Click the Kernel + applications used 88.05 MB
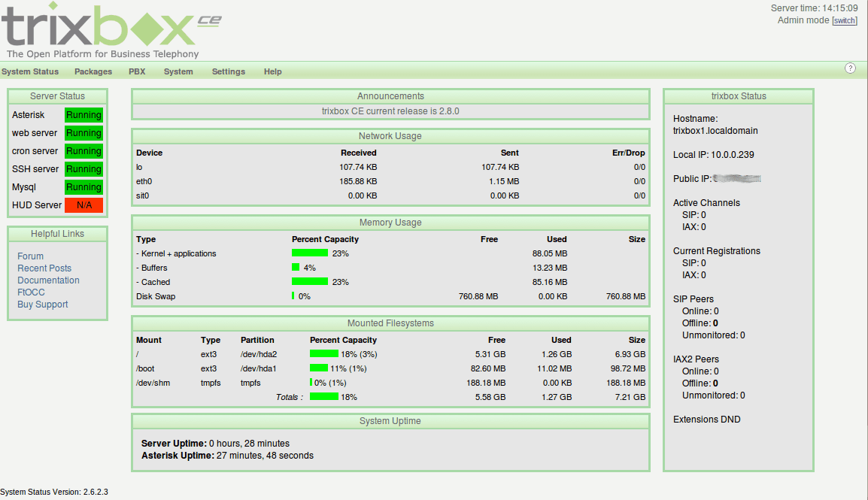Image resolution: width=868 pixels, height=500 pixels. click(x=550, y=253)
